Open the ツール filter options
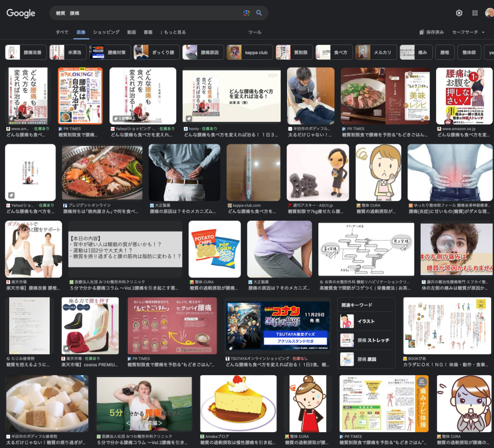Image resolution: width=494 pixels, height=448 pixels. [255, 32]
